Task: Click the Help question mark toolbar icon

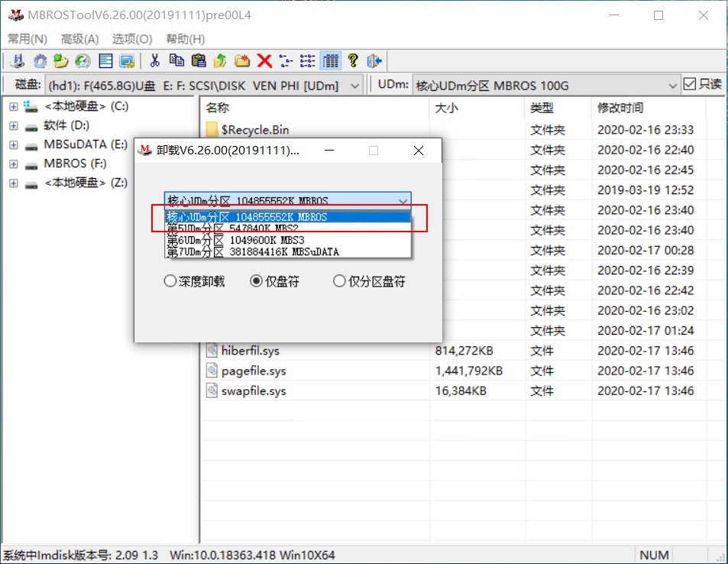Action: [354, 61]
